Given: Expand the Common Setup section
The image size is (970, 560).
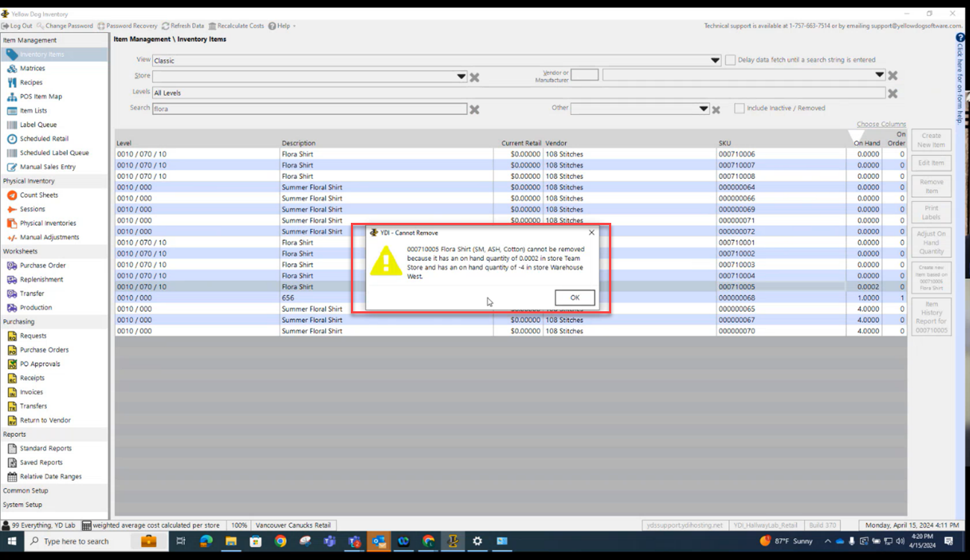Looking at the screenshot, I should coord(54,490).
